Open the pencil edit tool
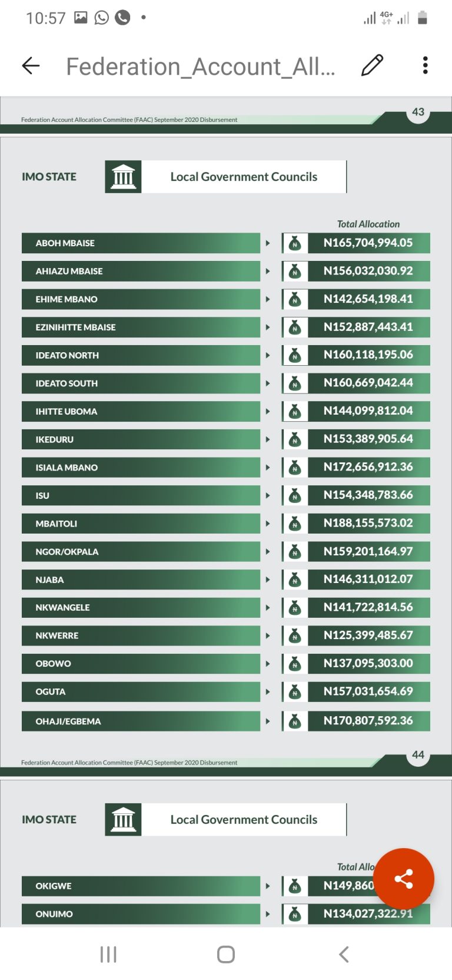This screenshot has height=980, width=452. [372, 65]
